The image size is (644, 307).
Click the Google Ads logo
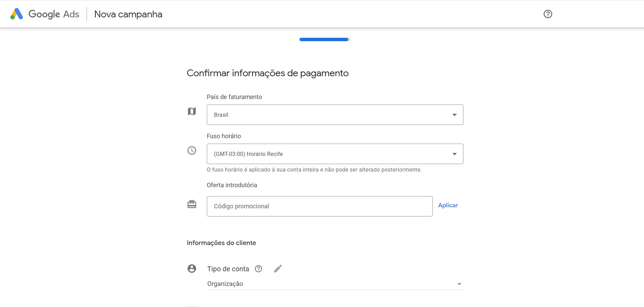pyautogui.click(x=45, y=14)
